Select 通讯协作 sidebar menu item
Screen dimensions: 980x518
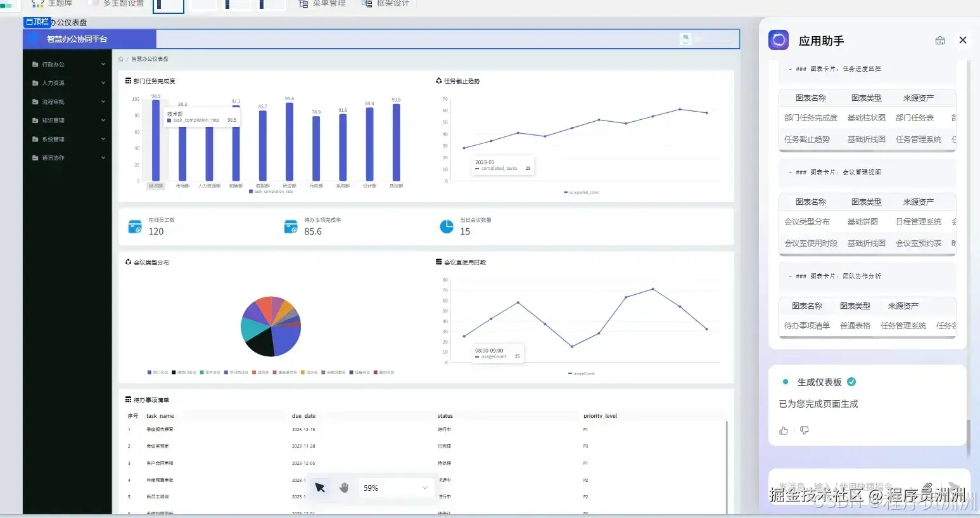pos(68,158)
